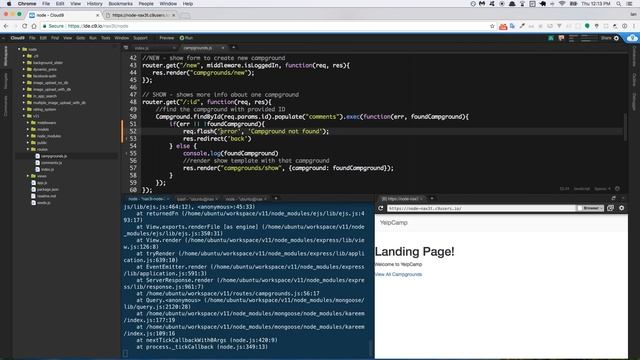Click the Chrome reload page icon
Screen dimensions: 640x360
(24, 26)
